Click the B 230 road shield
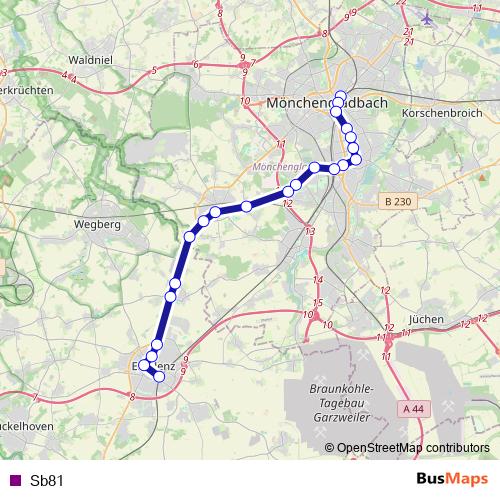The width and height of the screenshot is (500, 500). [398, 201]
